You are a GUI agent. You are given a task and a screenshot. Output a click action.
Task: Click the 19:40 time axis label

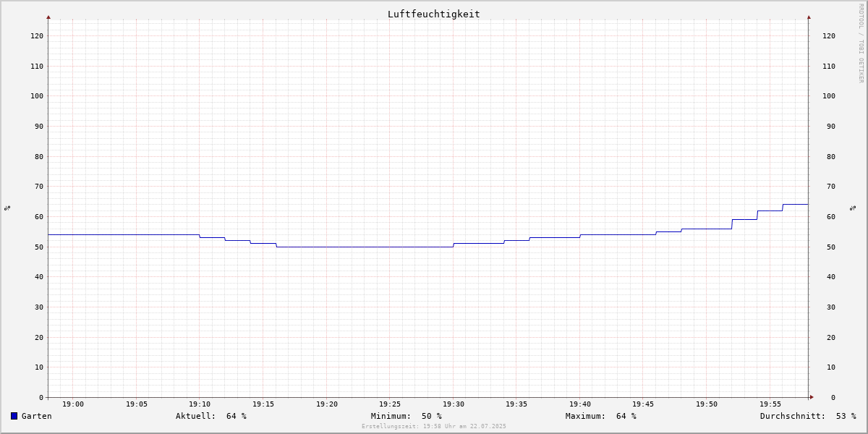(x=580, y=404)
